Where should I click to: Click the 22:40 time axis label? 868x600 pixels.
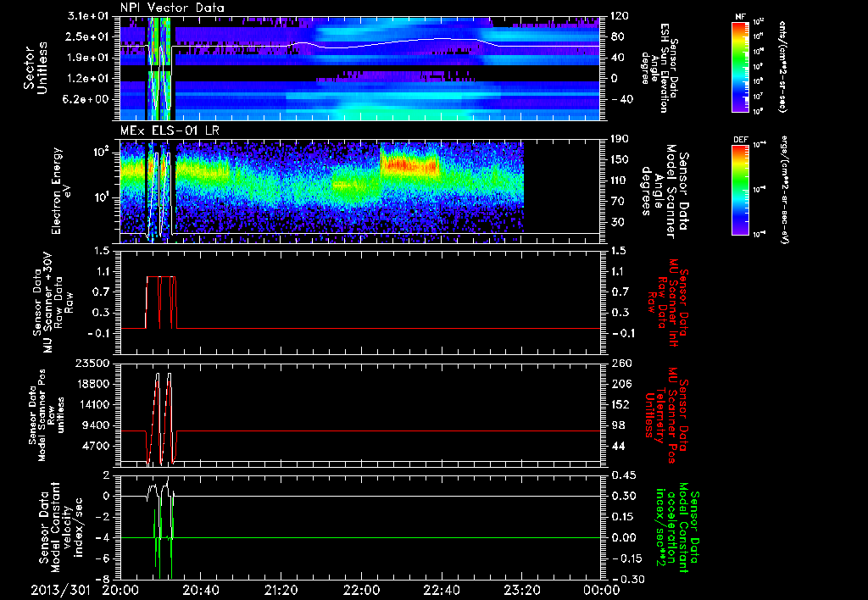click(x=442, y=591)
